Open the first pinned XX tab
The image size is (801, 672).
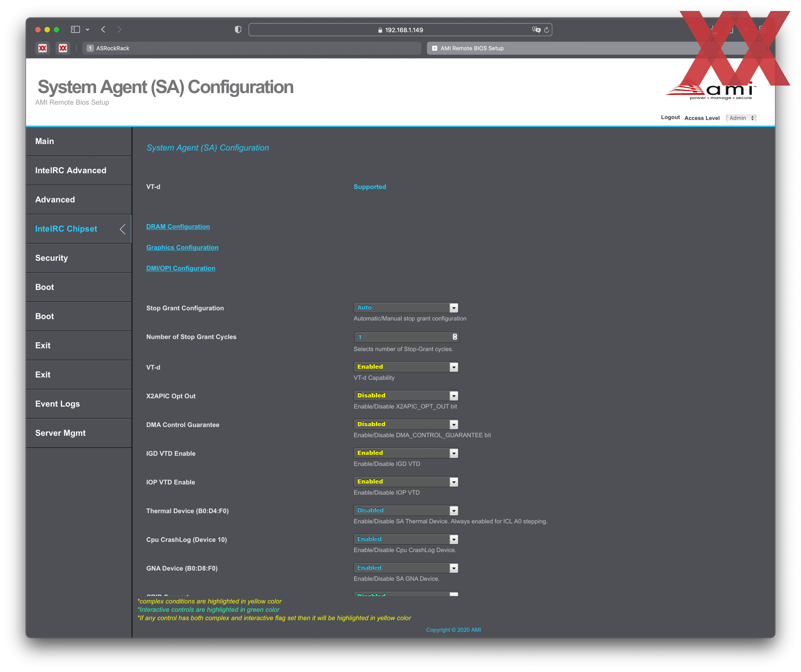pos(43,48)
